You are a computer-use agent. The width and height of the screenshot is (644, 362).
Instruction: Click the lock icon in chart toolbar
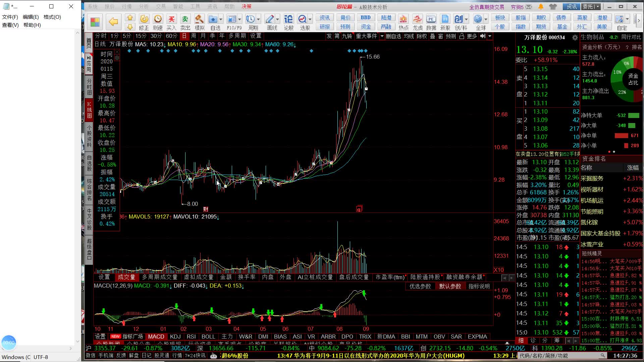[462, 36]
